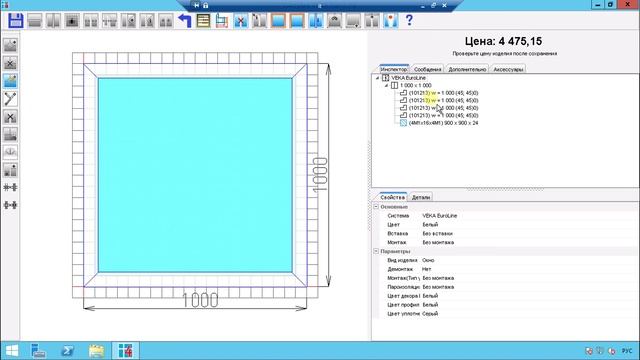Click the horizontal divider toolbar icon
The width and height of the screenshot is (640, 360).
point(35,20)
